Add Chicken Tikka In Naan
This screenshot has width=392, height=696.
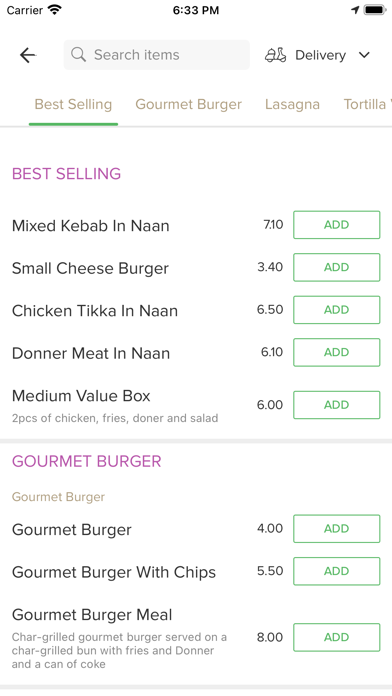pos(337,310)
